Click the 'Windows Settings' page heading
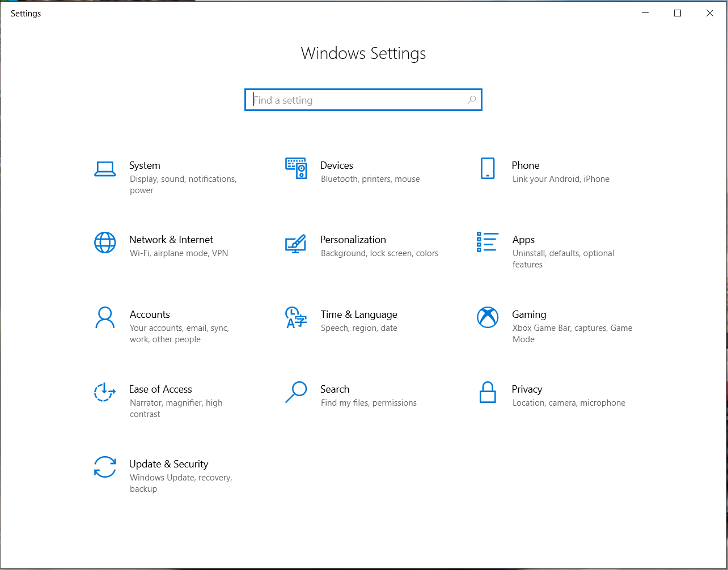The image size is (728, 570). pos(363,53)
